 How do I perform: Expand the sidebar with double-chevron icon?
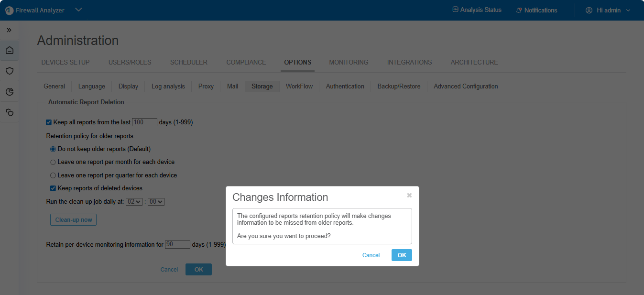(9, 30)
